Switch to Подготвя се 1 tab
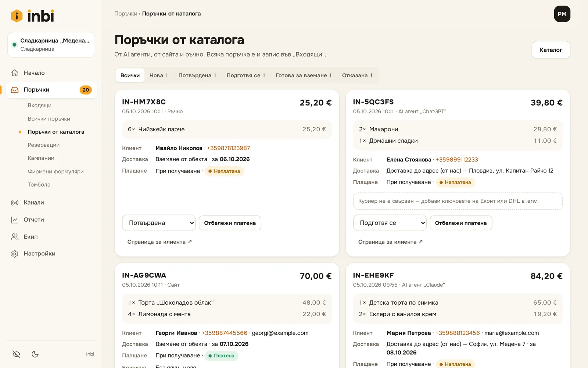Image resolution: width=588 pixels, height=368 pixels. pos(246,75)
